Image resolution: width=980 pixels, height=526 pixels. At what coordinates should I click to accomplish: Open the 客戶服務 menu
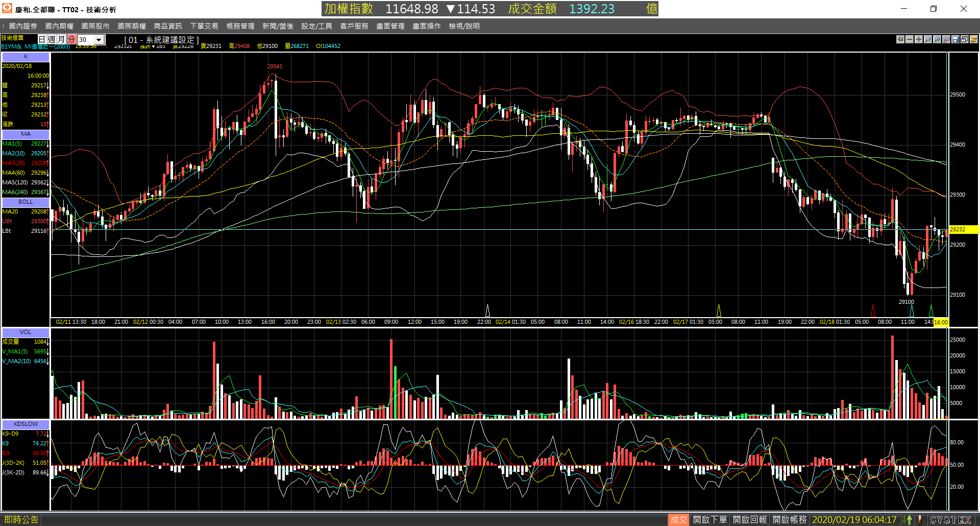(354, 26)
